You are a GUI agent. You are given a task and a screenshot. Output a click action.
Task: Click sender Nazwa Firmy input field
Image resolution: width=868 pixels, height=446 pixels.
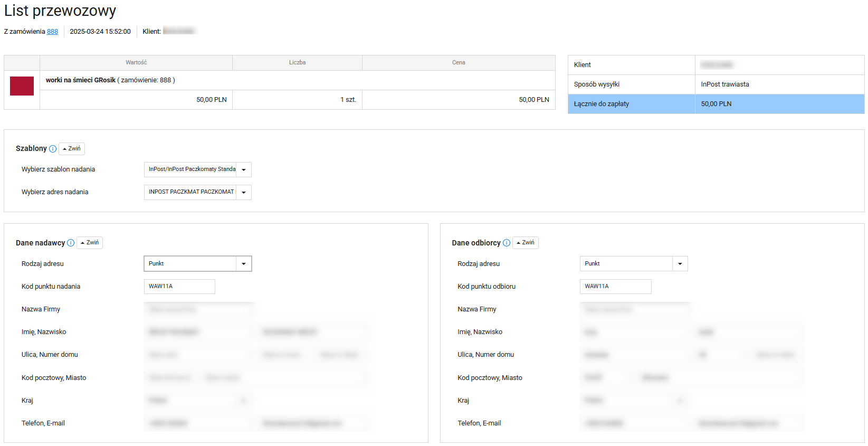point(198,309)
